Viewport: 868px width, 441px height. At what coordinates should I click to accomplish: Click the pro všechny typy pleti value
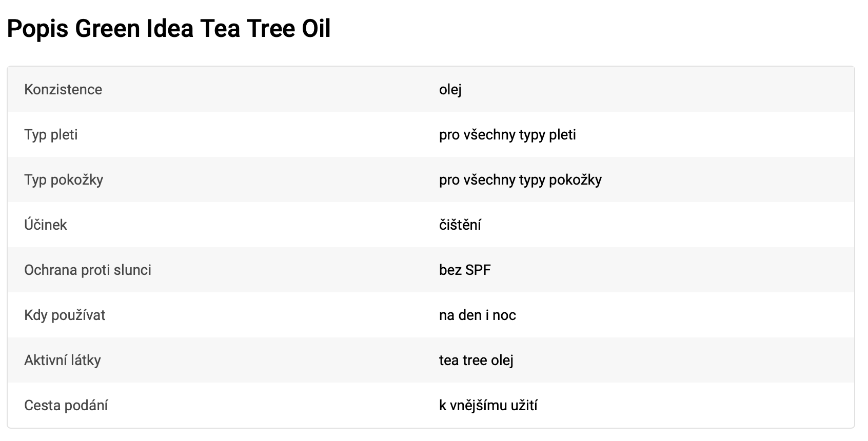coord(507,135)
